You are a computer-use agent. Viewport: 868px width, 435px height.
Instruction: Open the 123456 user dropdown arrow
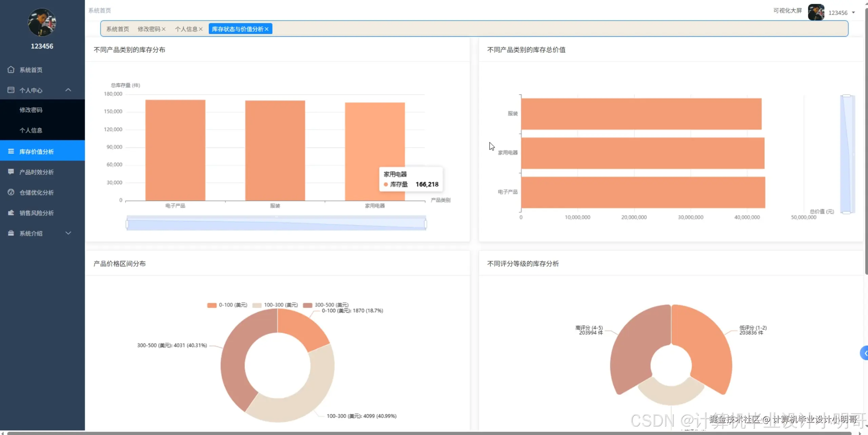click(853, 13)
